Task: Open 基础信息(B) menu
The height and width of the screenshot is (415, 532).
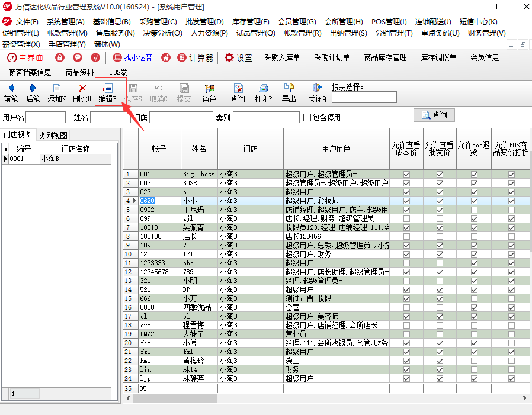Action: click(x=112, y=22)
